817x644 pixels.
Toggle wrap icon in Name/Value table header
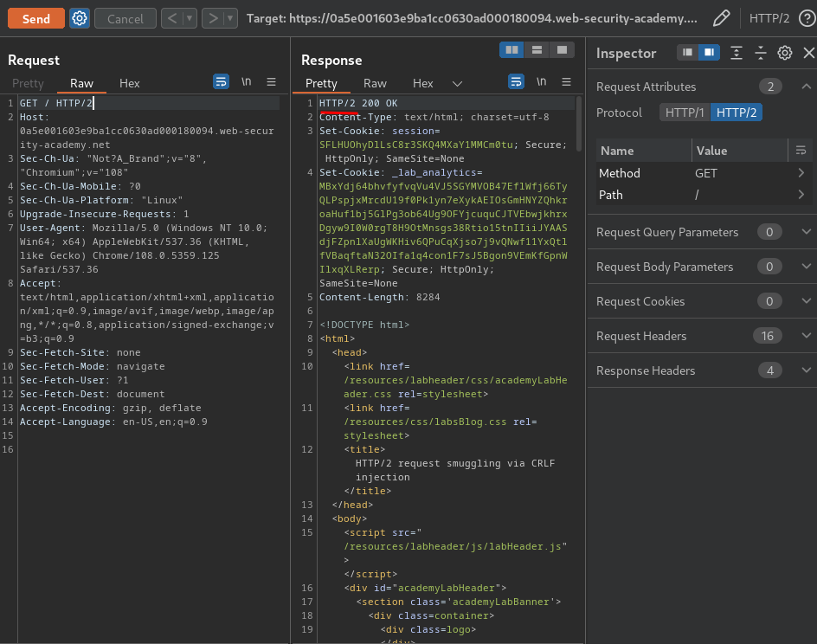pyautogui.click(x=801, y=151)
